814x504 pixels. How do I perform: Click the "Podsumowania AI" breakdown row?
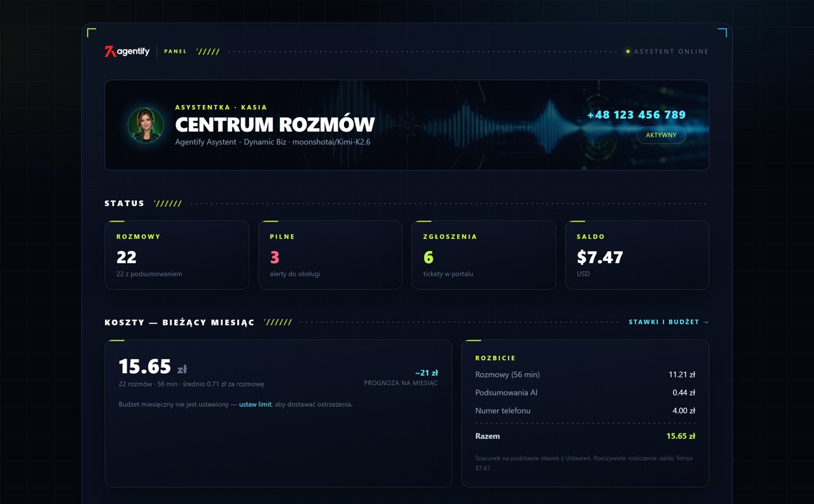tap(585, 393)
